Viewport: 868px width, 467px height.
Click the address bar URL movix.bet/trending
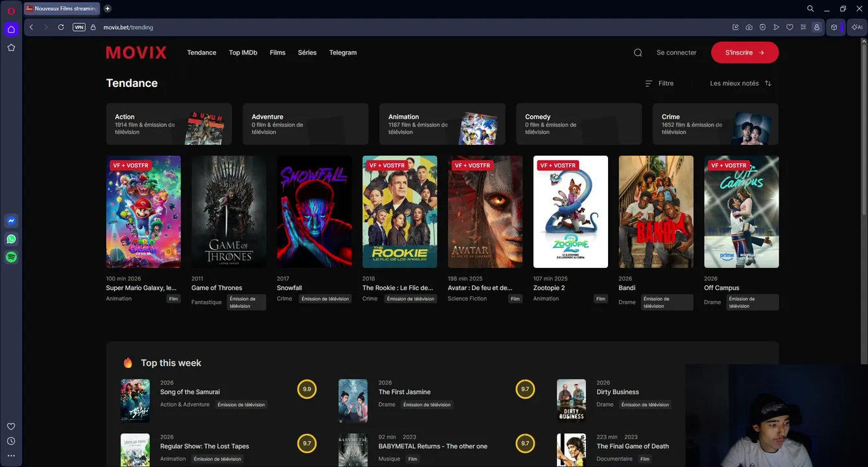click(128, 27)
